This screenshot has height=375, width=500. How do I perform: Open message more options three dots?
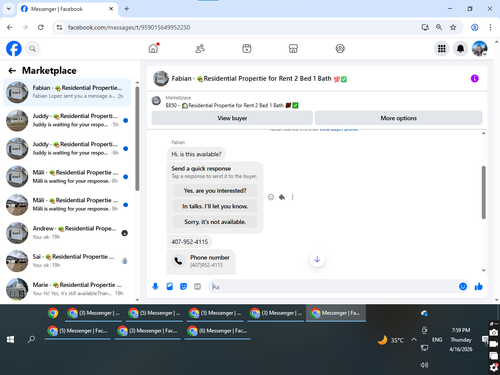click(x=293, y=197)
